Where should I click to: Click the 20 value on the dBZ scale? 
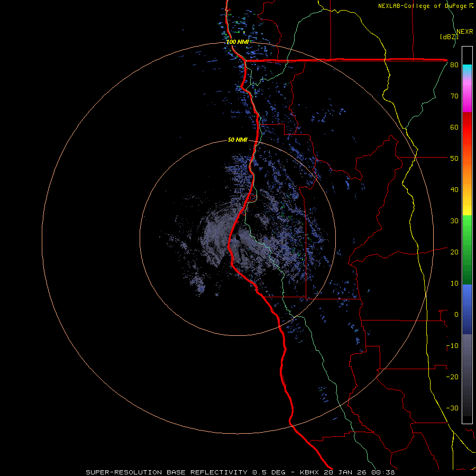(454, 252)
